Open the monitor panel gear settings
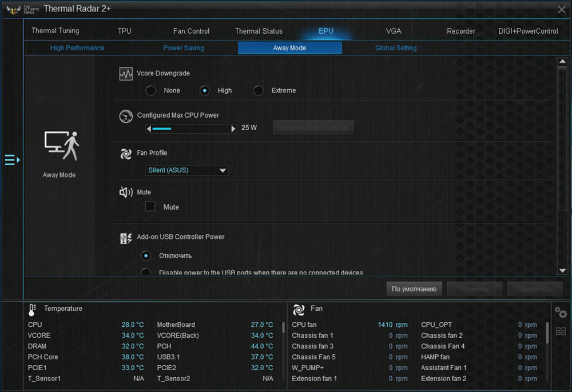Viewport: 572px width, 392px height. click(x=561, y=312)
